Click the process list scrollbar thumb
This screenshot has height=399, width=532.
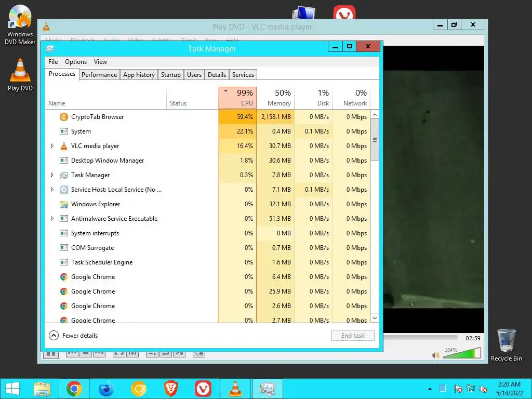375,140
